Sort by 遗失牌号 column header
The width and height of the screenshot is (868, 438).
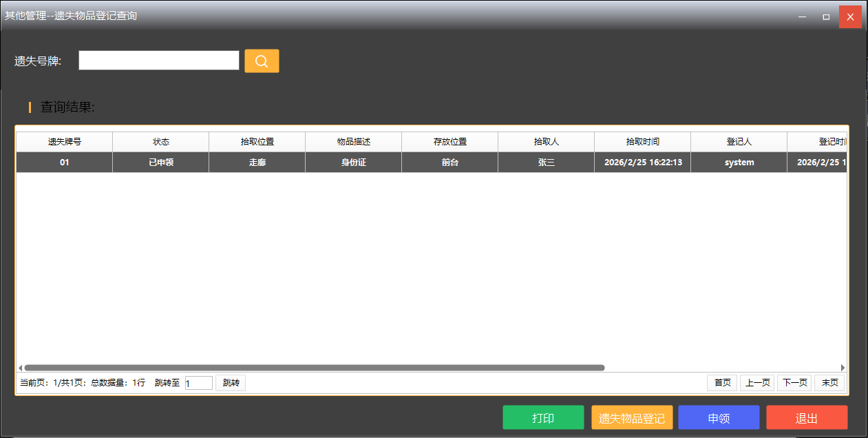pyautogui.click(x=65, y=142)
